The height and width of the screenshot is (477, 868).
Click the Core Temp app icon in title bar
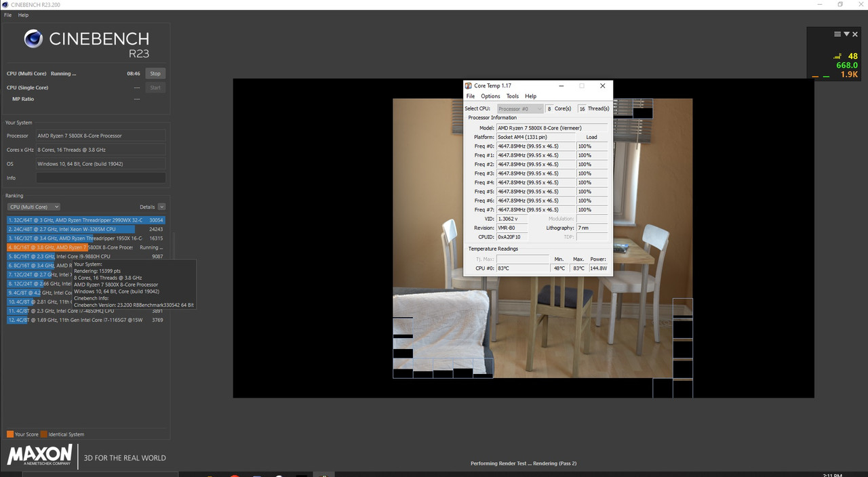click(469, 86)
